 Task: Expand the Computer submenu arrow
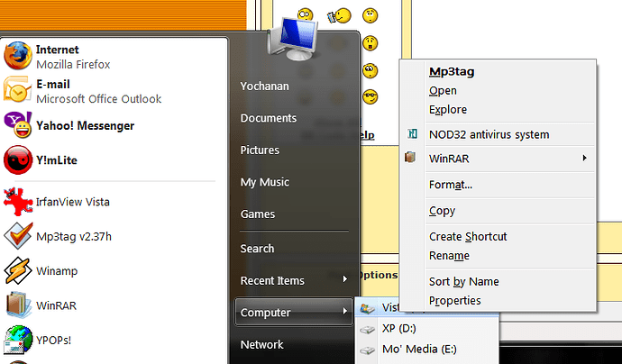click(345, 311)
